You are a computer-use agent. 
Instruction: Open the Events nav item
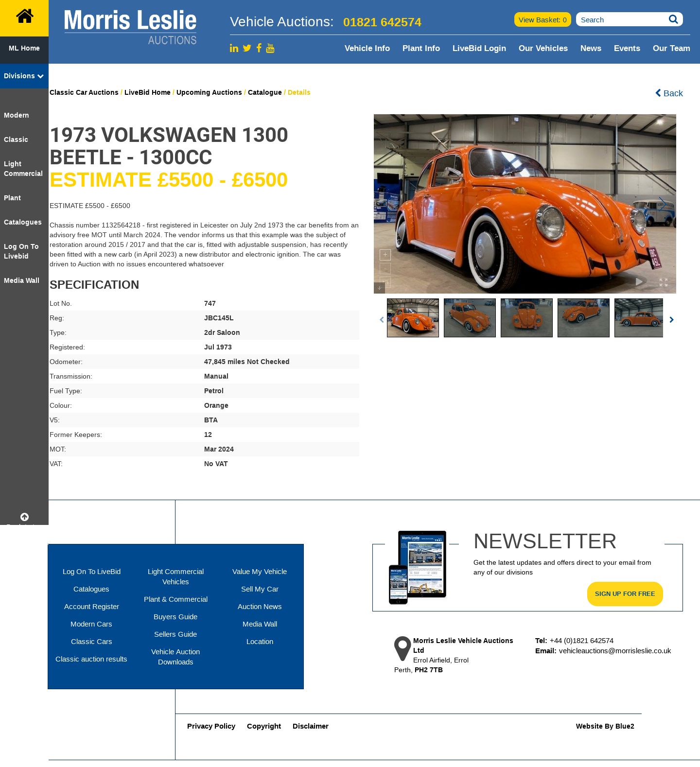click(x=627, y=48)
